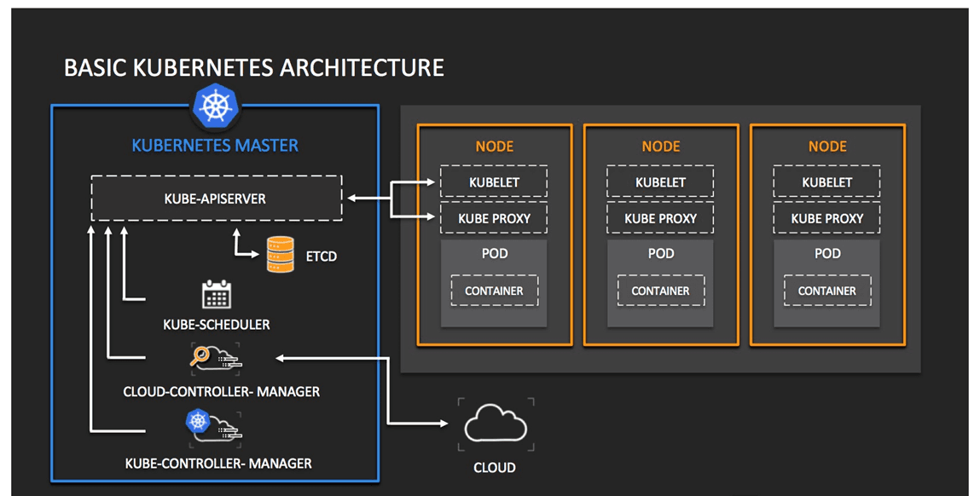Viewport: 980px width, 496px height.
Task: Toggle the KUBELET box in the first node
Action: (x=494, y=182)
